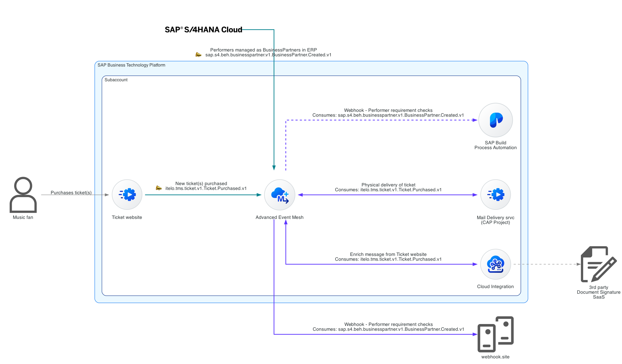Click 'Ticket website' caption

[127, 217]
